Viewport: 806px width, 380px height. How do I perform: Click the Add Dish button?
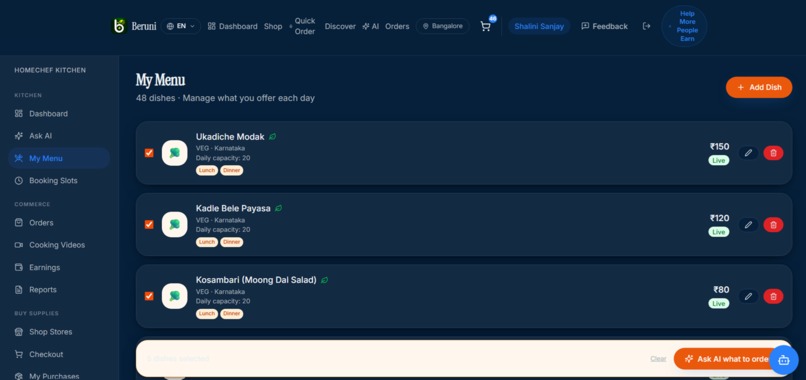tap(759, 87)
